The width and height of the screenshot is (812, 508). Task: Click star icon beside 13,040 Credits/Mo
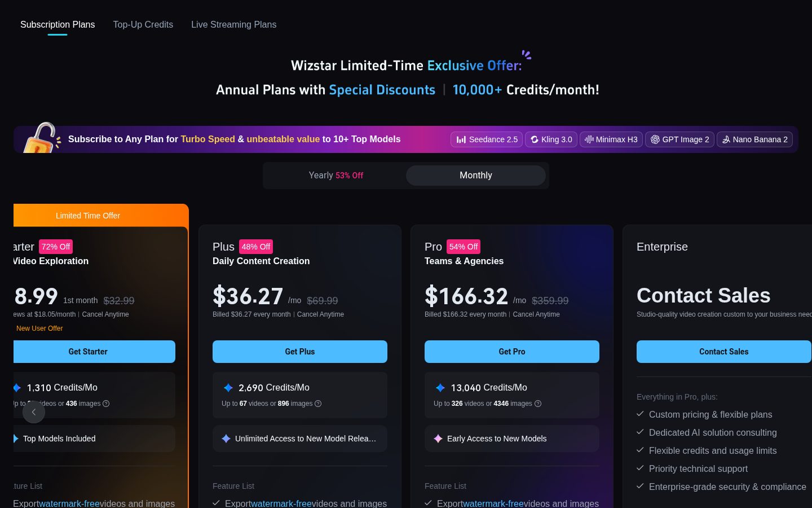click(x=440, y=388)
